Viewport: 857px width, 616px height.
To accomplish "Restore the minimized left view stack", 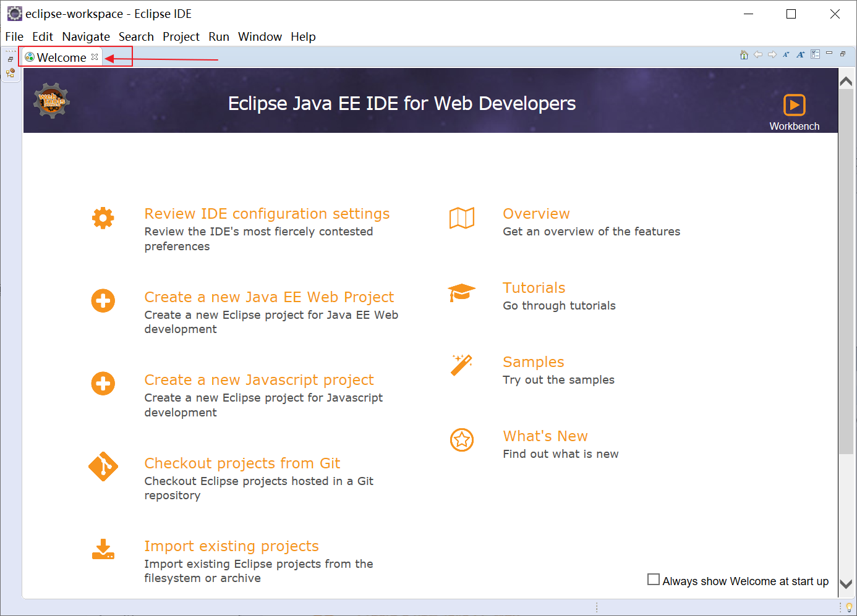I will coord(11,59).
